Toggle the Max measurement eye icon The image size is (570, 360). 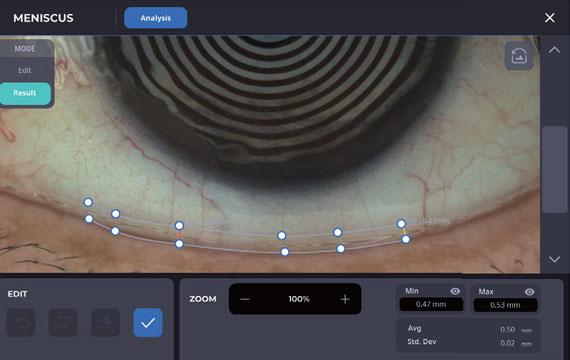click(x=530, y=292)
